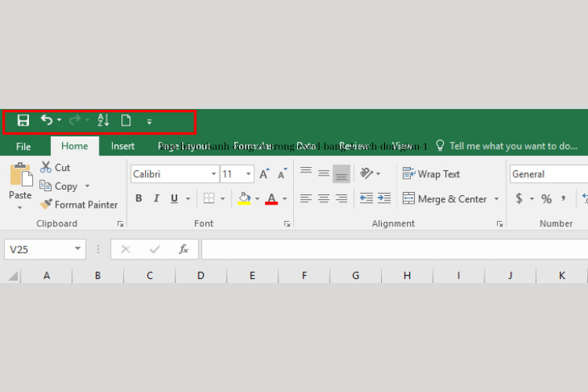Click the Percent Style icon
The width and height of the screenshot is (588, 392).
[546, 198]
